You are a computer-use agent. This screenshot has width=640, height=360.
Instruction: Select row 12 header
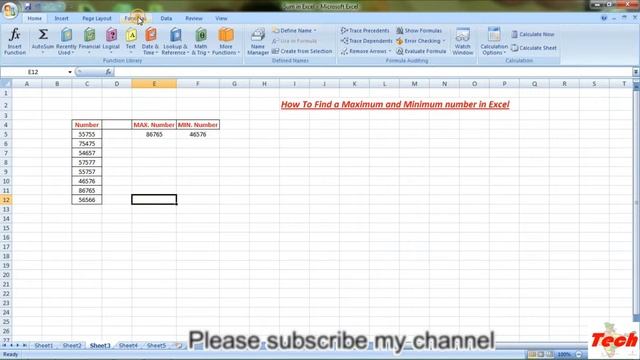(6, 200)
